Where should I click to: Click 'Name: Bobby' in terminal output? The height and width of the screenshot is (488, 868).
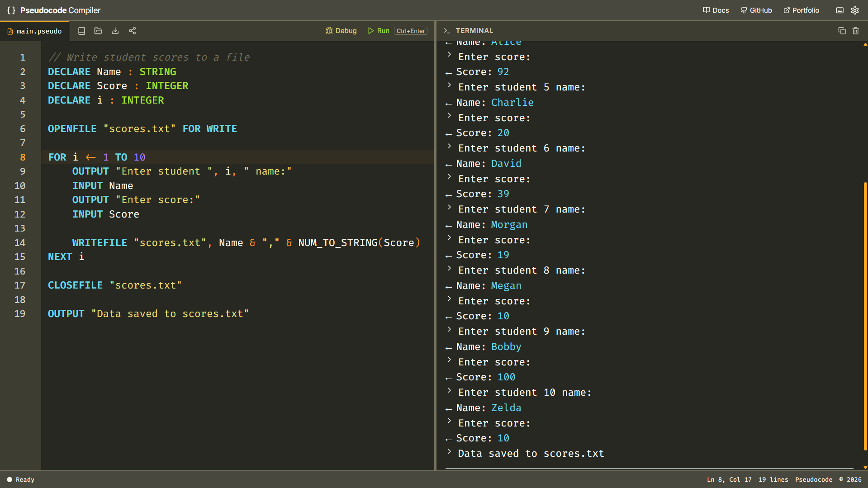pos(489,347)
